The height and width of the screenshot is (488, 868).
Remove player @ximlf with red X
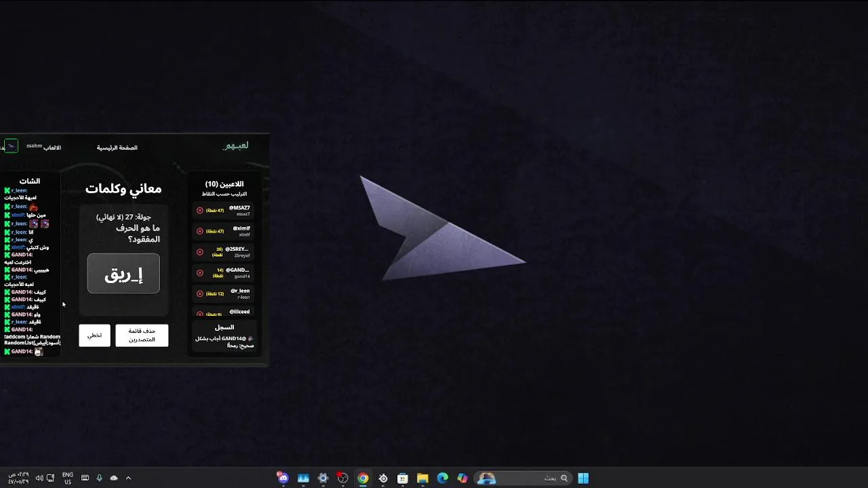pos(200,231)
